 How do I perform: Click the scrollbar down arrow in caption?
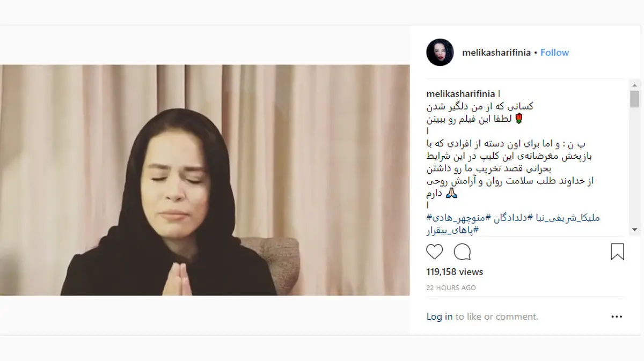point(635,229)
